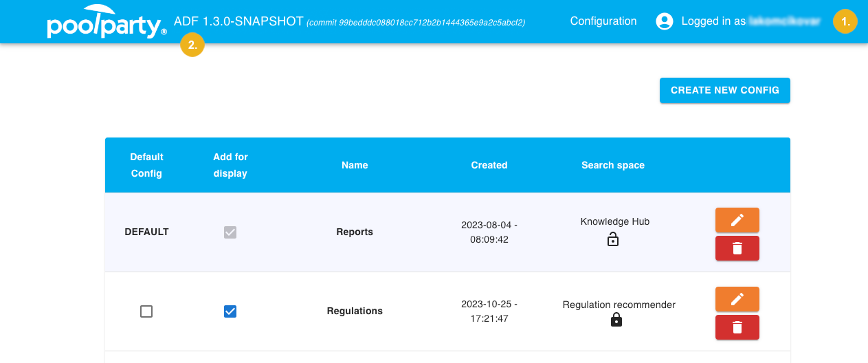This screenshot has height=363, width=868.
Task: Click the Name column header
Action: point(355,165)
